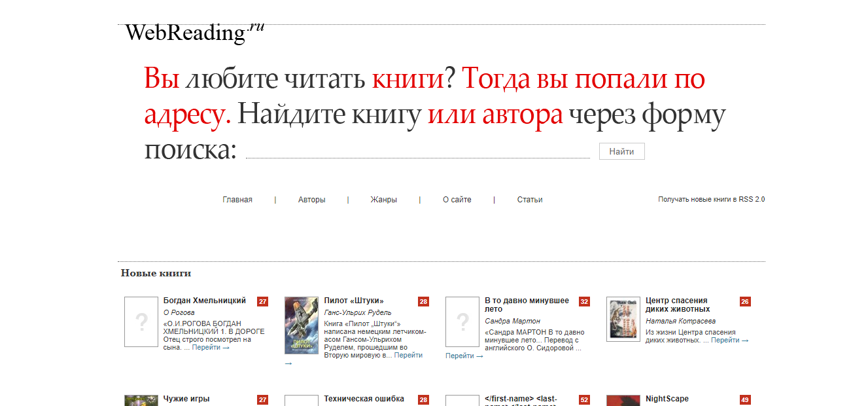Select the 52 badge beside </first-name> title
Screen dimensions: 868x406
coord(584,400)
